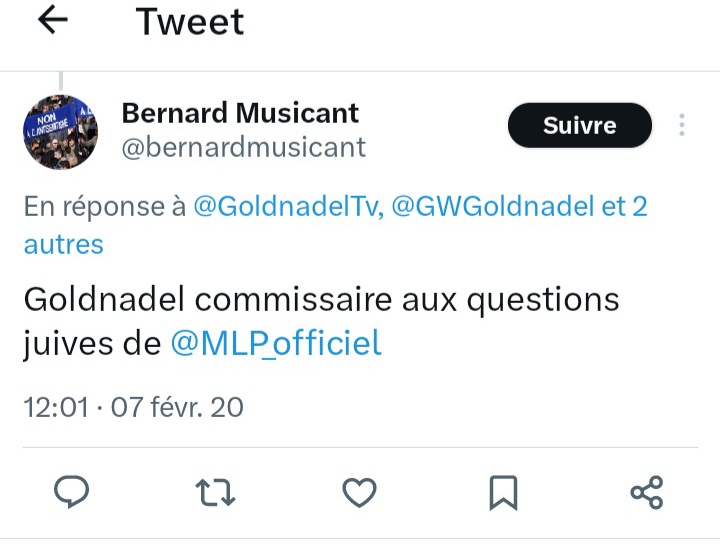This screenshot has width=720, height=551.
Task: Click the tweet text starting with "Goldnadel commissaire"
Action: tap(320, 299)
